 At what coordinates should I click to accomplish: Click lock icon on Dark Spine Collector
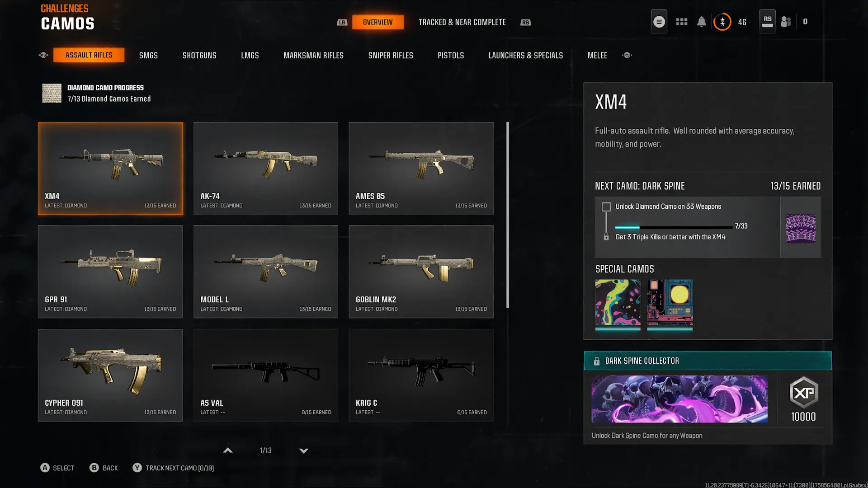click(596, 361)
